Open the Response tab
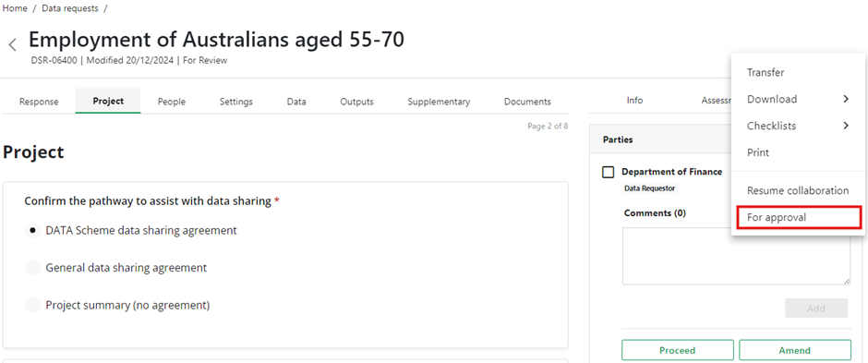Screen dimensions: 868x363 [39, 102]
